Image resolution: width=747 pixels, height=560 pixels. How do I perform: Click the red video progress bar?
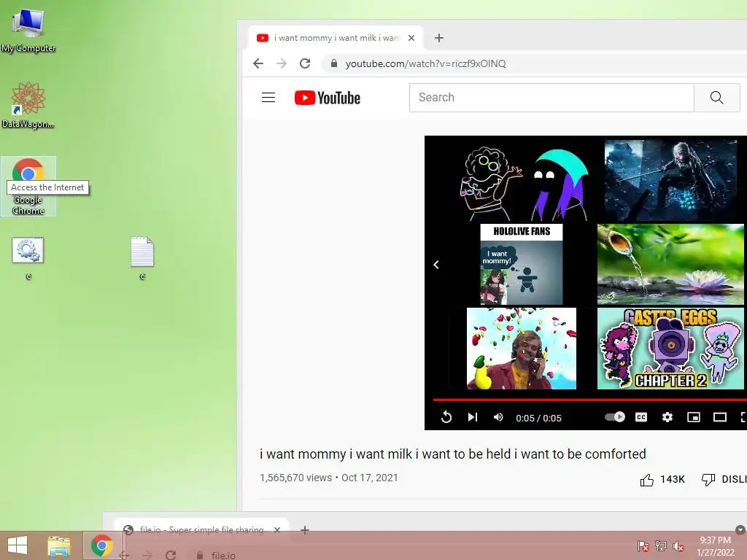point(589,400)
